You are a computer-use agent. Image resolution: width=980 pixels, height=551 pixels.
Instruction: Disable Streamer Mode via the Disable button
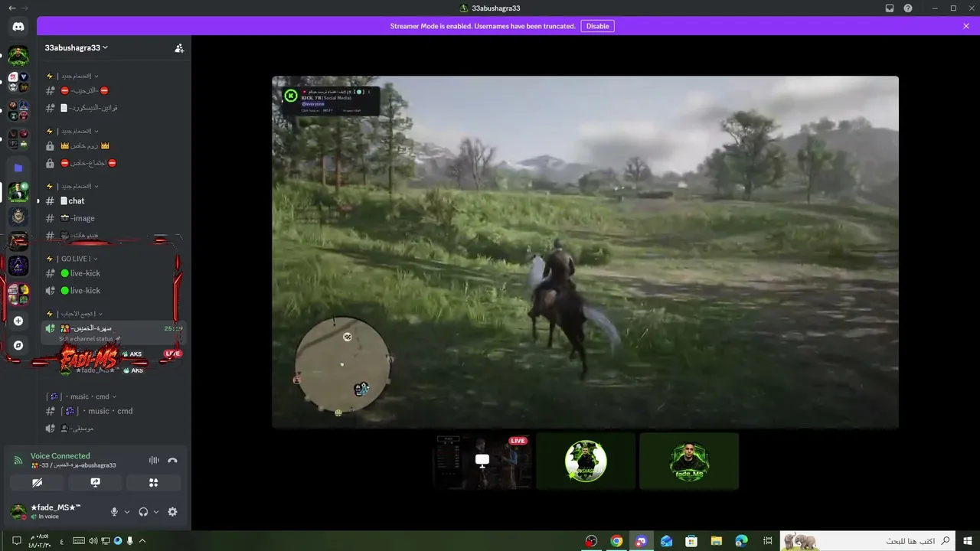tap(597, 26)
